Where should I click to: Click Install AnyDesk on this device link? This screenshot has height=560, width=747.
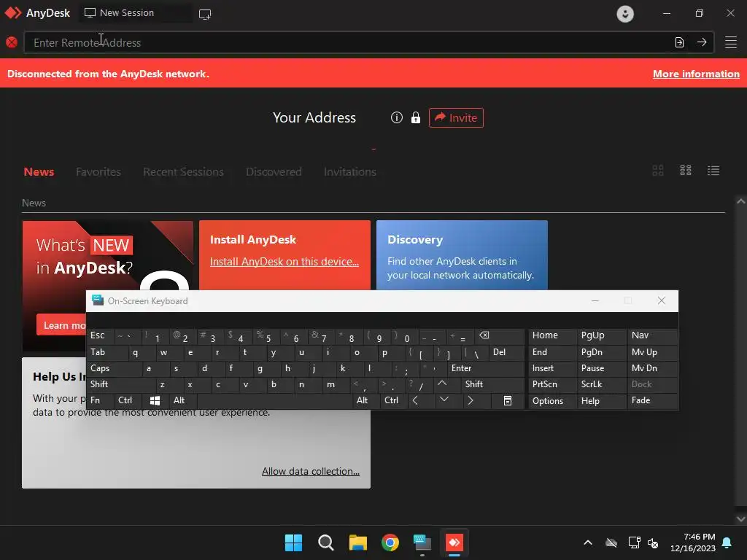pyautogui.click(x=285, y=262)
